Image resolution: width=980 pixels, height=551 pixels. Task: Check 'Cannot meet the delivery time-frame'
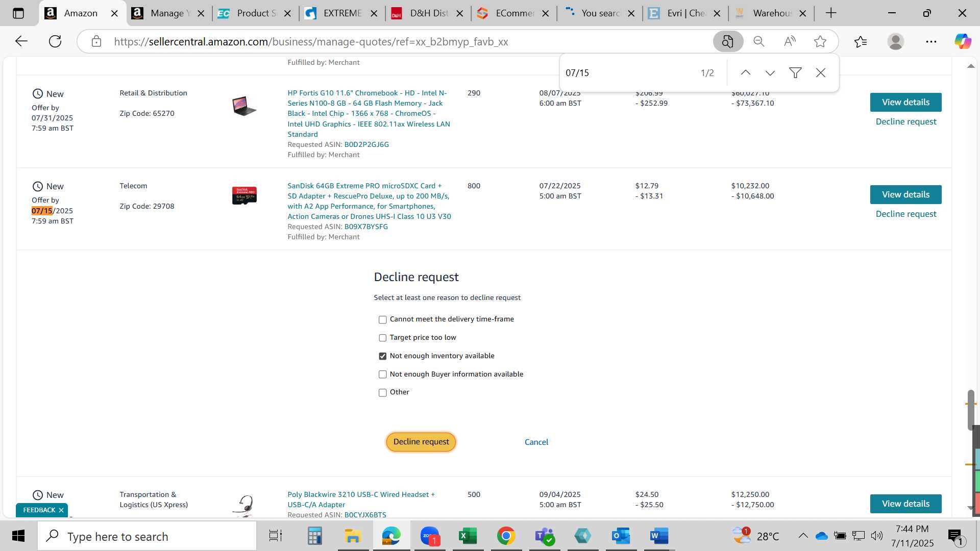[x=382, y=320]
